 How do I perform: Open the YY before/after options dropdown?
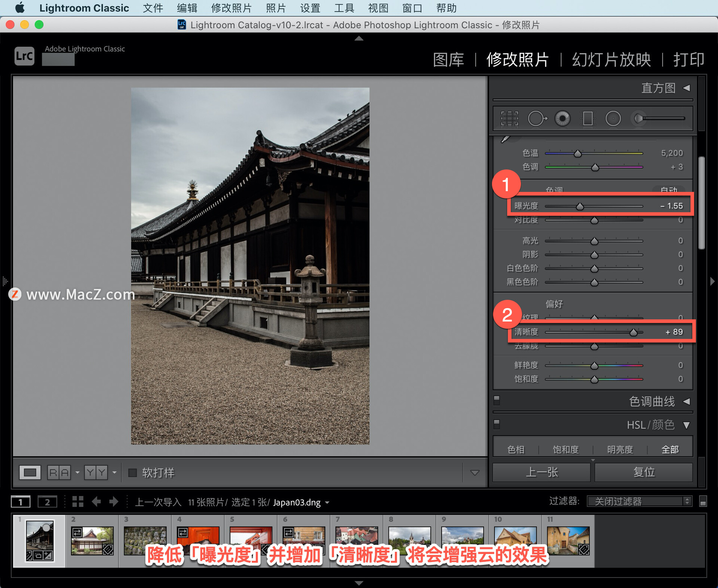pyautogui.click(x=114, y=472)
